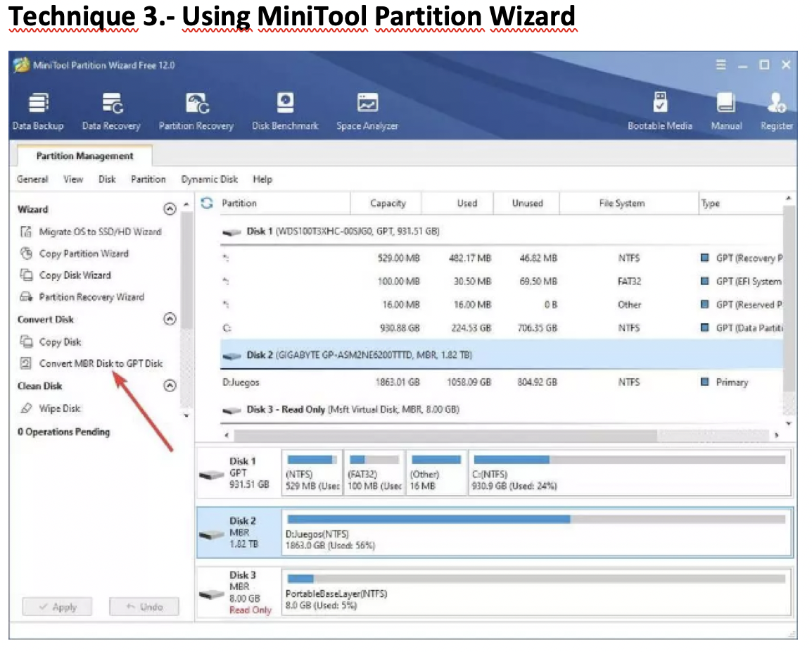The height and width of the screenshot is (652, 812).
Task: Collapse the Convert Disk section
Action: tap(170, 319)
